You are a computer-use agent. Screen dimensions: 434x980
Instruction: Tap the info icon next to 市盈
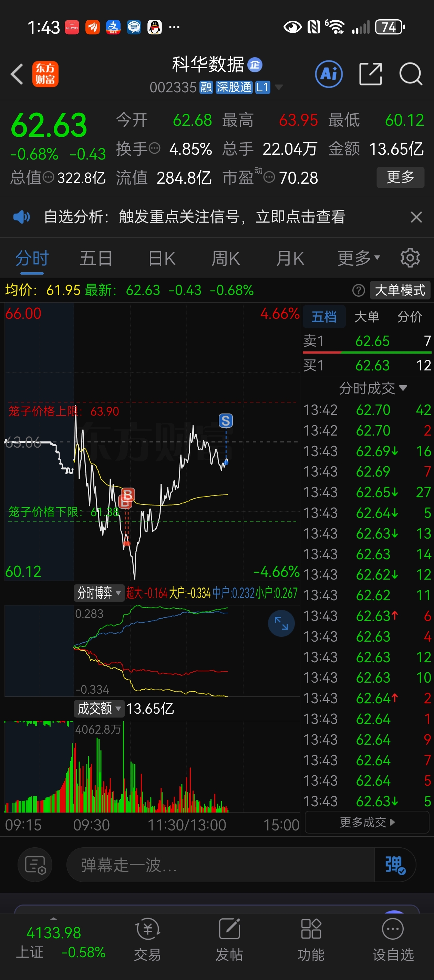coord(269,177)
